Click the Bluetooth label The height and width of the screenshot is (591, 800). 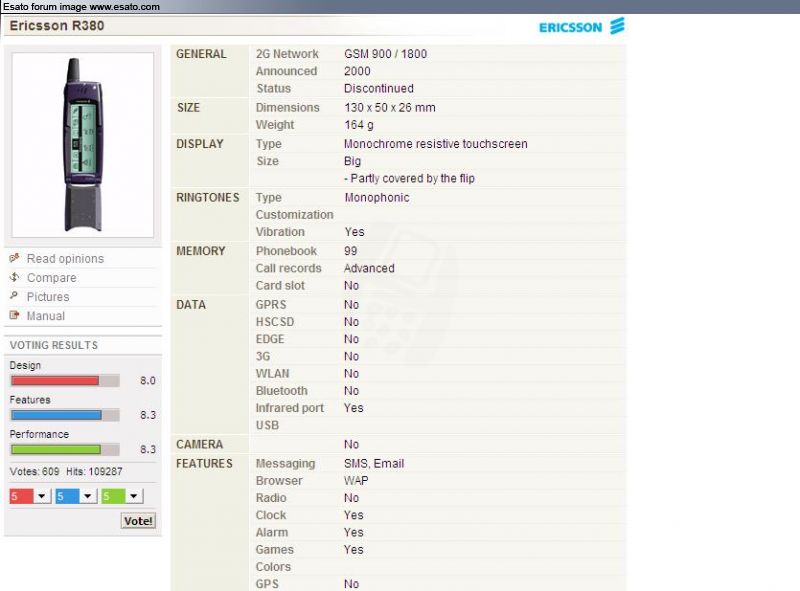(282, 391)
